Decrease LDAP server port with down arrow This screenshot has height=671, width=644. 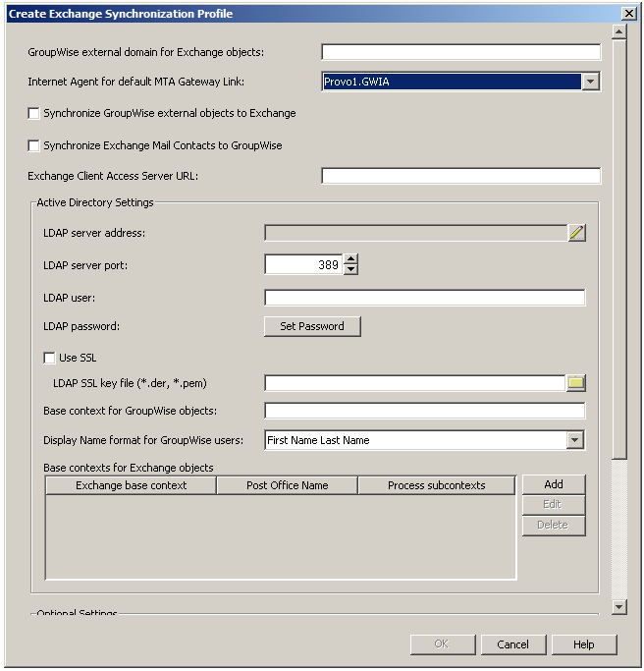click(351, 270)
